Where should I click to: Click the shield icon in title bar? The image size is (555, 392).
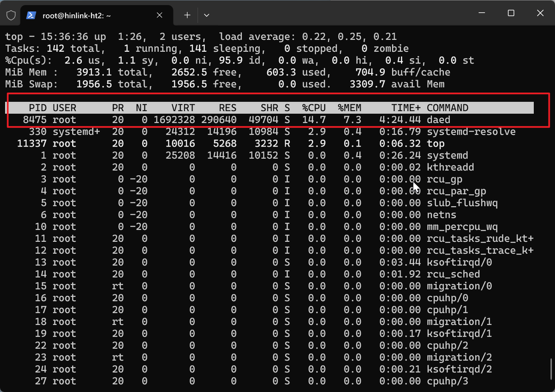pos(11,15)
